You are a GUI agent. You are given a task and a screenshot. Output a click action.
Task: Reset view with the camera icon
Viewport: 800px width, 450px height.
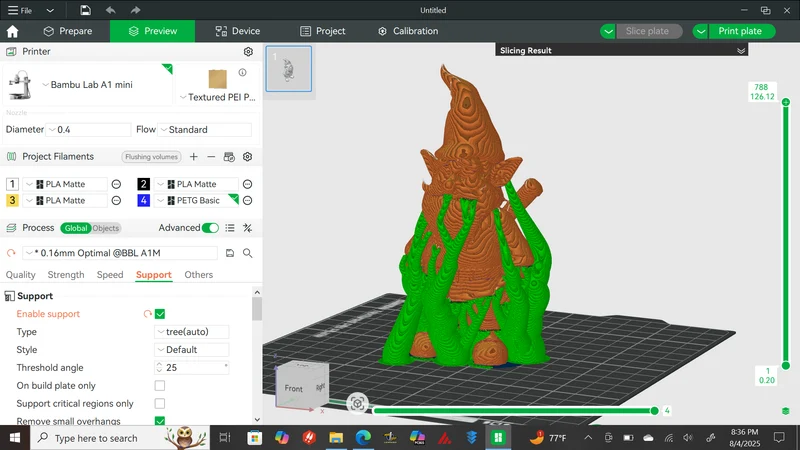[x=357, y=404]
